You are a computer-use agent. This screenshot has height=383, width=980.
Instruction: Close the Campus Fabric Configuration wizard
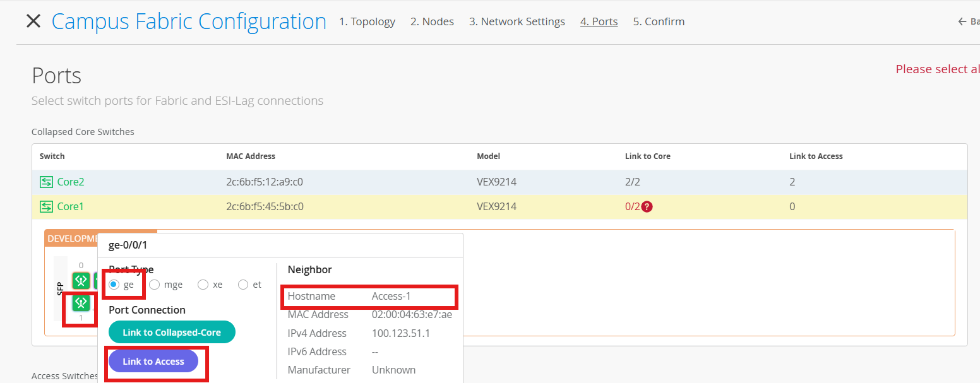(x=33, y=21)
